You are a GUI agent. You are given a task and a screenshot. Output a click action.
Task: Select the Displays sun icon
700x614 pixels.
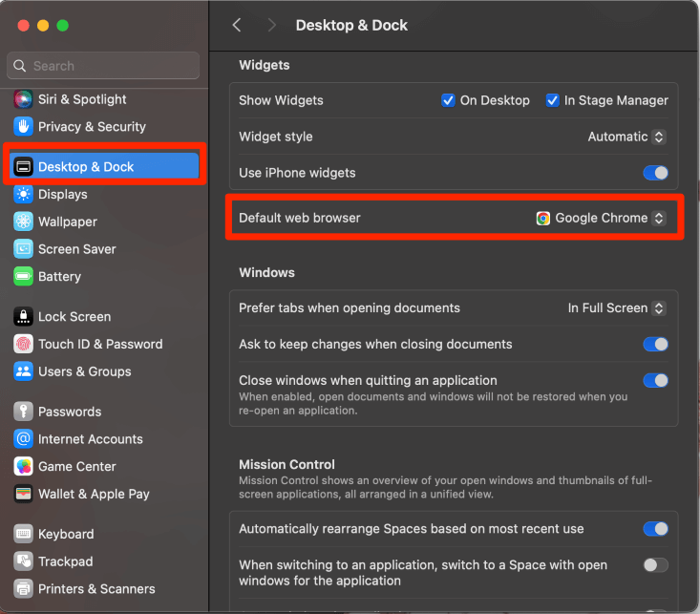point(24,194)
